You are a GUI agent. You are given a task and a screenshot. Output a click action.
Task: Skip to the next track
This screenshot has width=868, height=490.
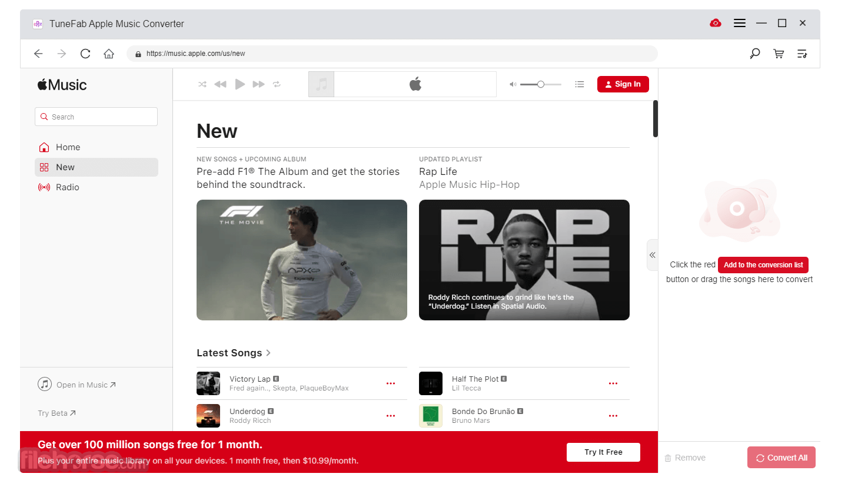coord(258,84)
